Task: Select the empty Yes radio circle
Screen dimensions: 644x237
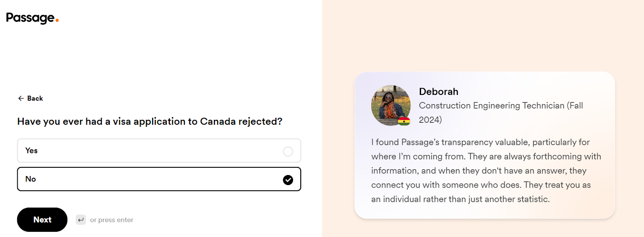Action: [x=288, y=151]
